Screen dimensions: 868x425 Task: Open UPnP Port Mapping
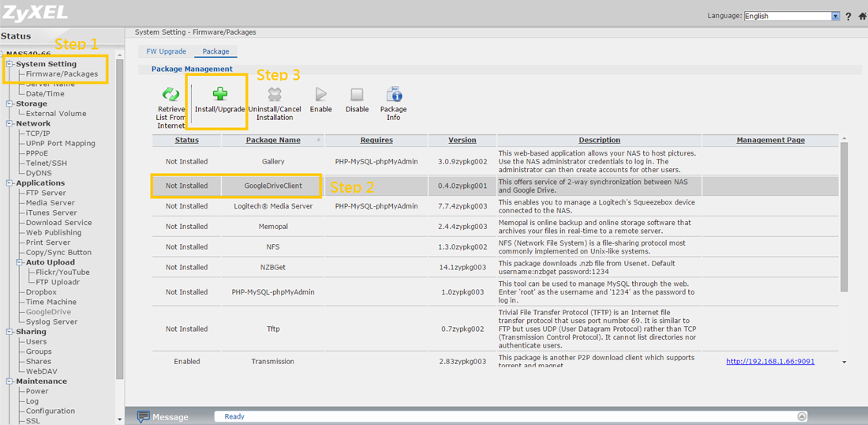click(61, 144)
